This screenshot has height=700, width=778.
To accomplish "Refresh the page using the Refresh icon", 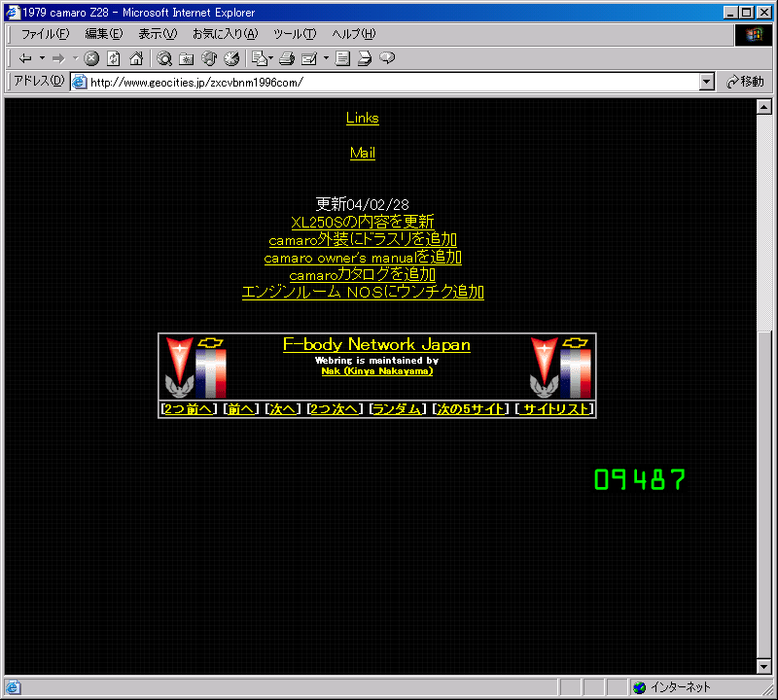I will (x=114, y=58).
